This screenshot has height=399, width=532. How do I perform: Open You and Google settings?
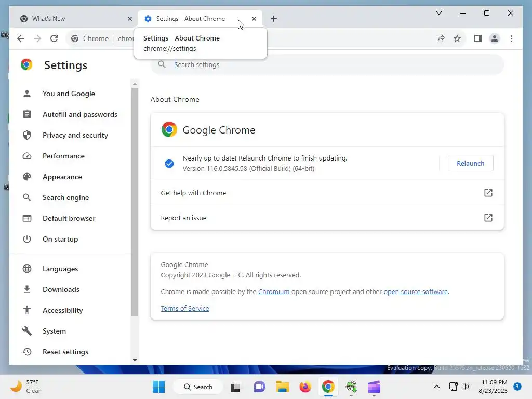69,94
